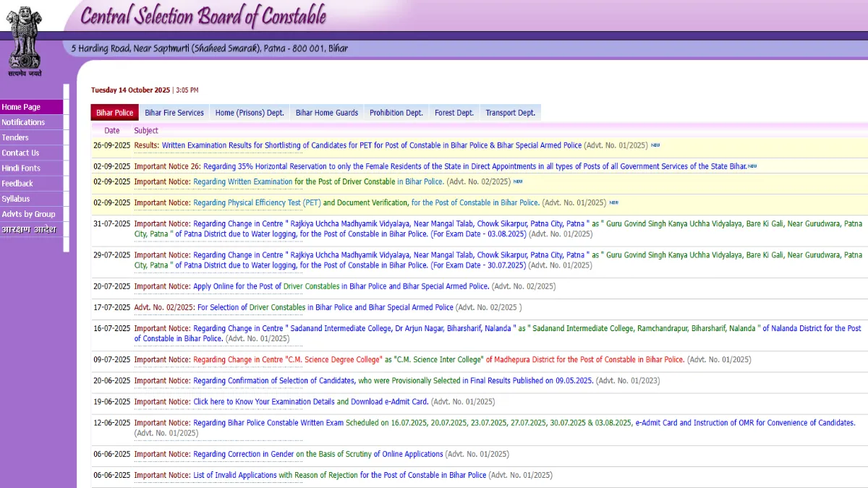Open the आरक्षण आदेश sidebar item
The width and height of the screenshot is (868, 488).
(31, 229)
